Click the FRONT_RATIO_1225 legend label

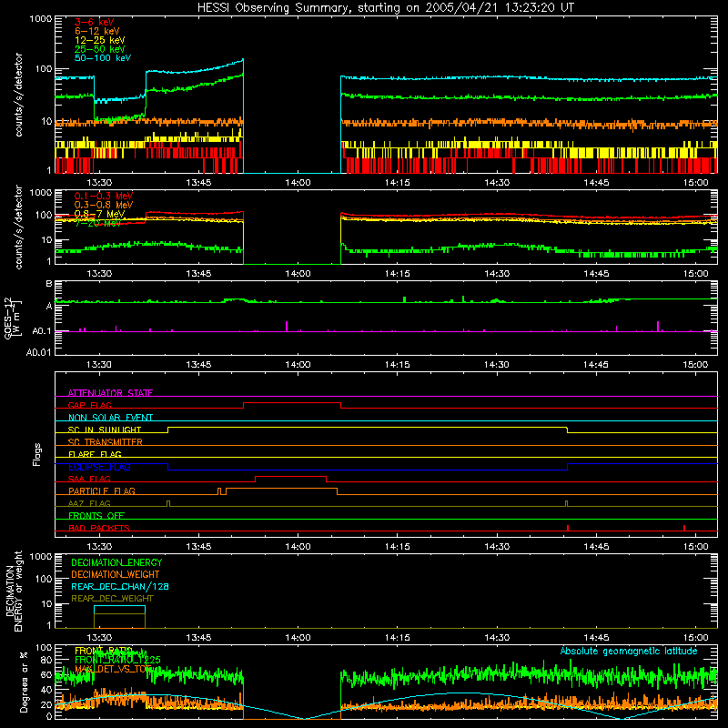(x=117, y=661)
